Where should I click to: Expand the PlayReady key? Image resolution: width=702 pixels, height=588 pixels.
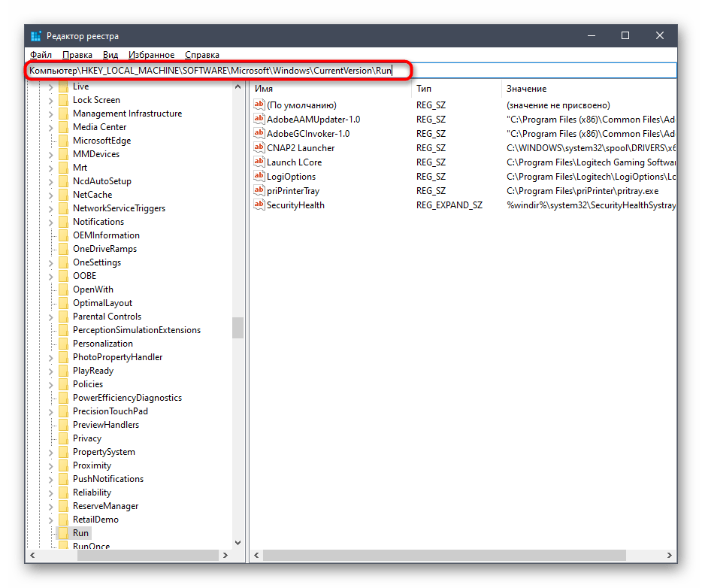pyautogui.click(x=50, y=371)
